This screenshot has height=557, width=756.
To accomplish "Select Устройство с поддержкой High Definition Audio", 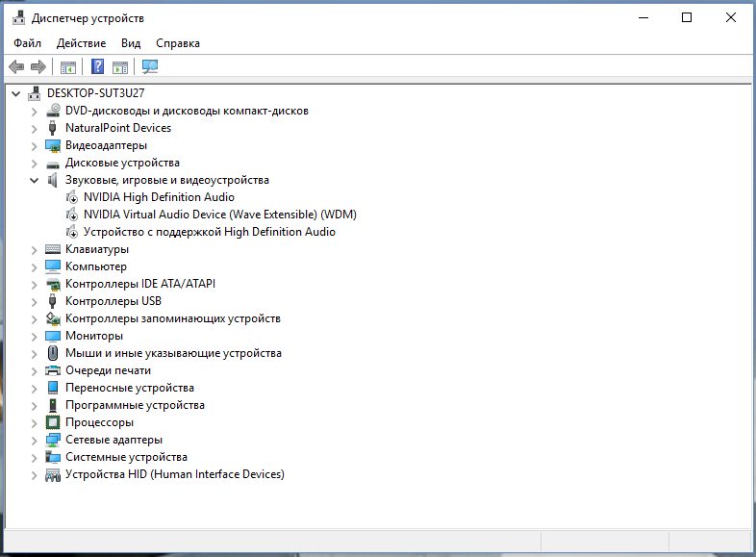I will 210,232.
